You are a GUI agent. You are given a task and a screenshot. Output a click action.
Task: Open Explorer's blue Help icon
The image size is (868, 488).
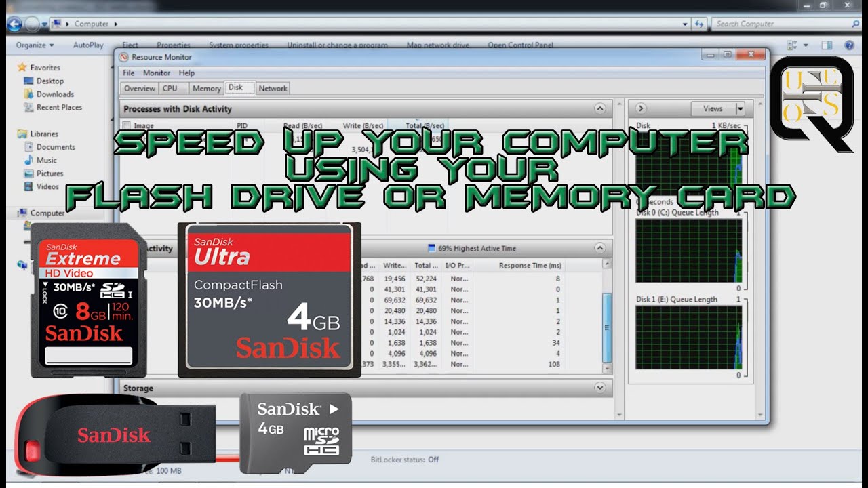[x=849, y=45]
